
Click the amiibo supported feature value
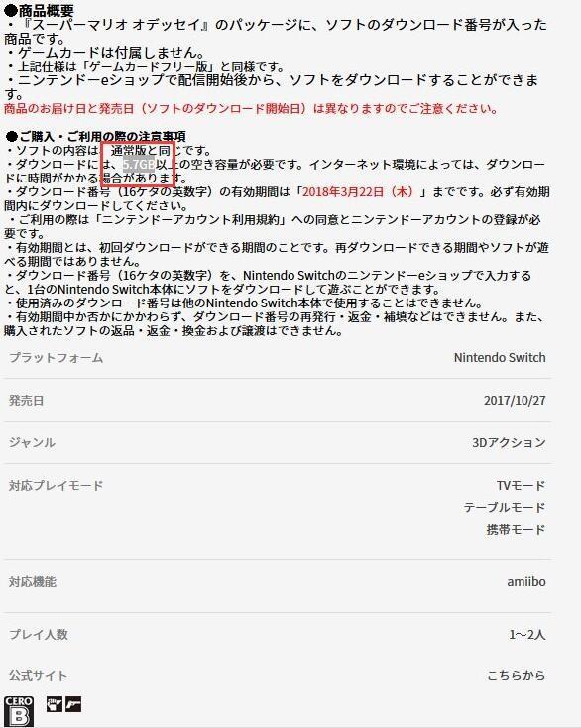(526, 581)
